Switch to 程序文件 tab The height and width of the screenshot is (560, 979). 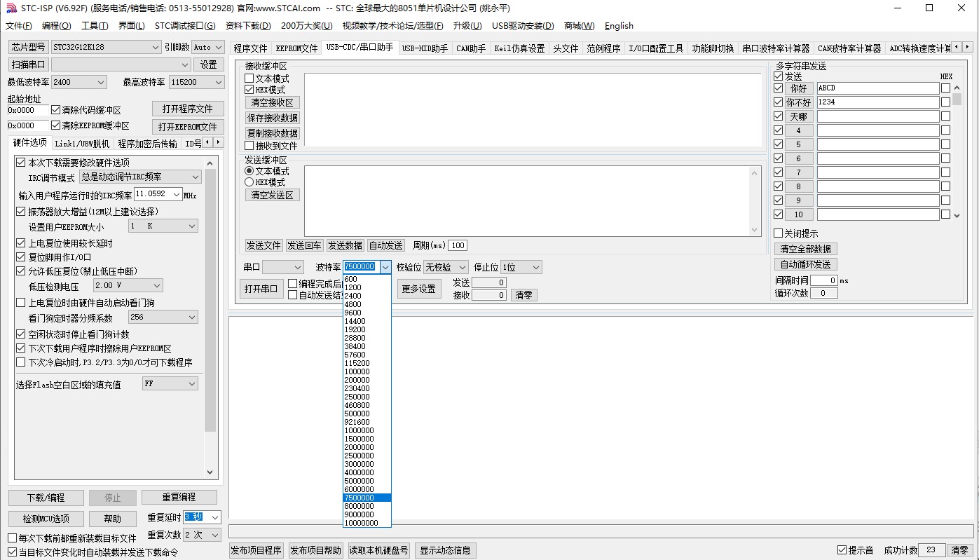click(x=250, y=48)
